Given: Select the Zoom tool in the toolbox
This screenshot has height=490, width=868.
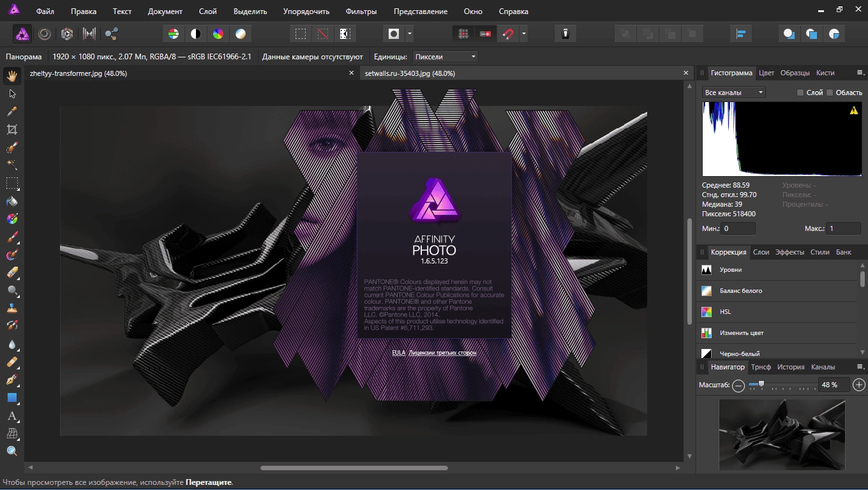Looking at the screenshot, I should tap(12, 451).
